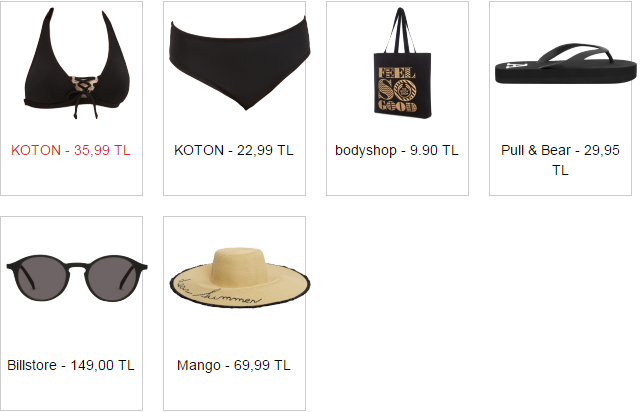Image resolution: width=643 pixels, height=412 pixels.
Task: Click the tote bag handles
Action: click(x=401, y=30)
